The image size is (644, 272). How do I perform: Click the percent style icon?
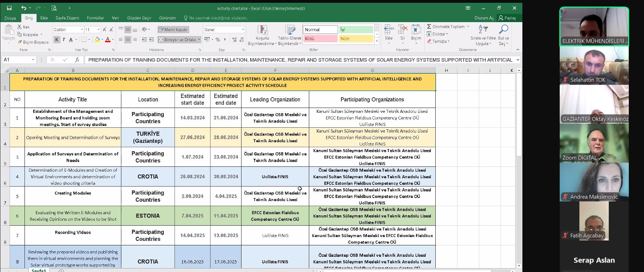218,40
